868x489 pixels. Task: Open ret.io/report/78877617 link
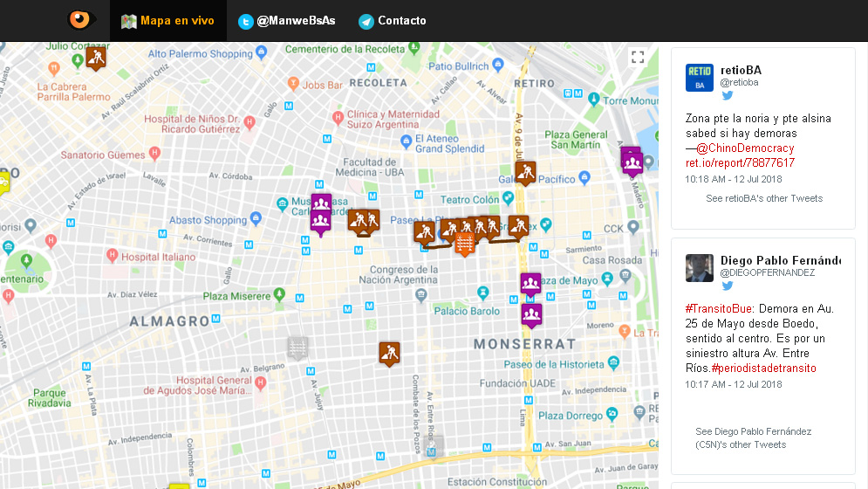(740, 163)
